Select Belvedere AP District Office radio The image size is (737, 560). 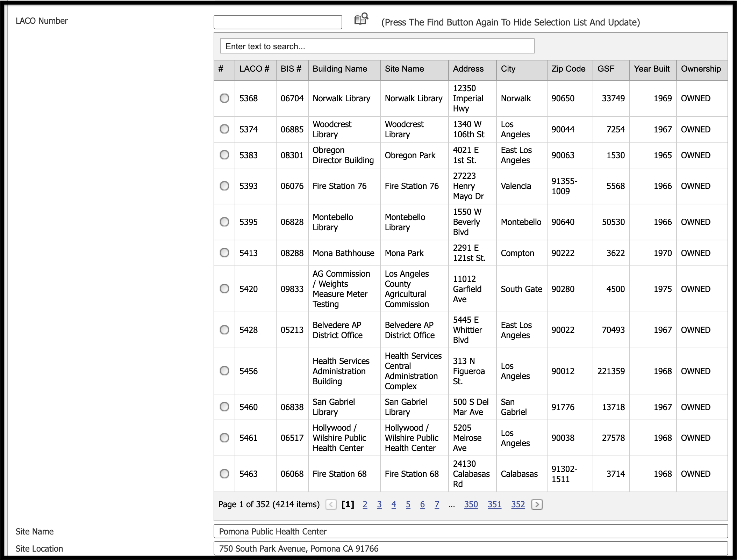click(224, 330)
